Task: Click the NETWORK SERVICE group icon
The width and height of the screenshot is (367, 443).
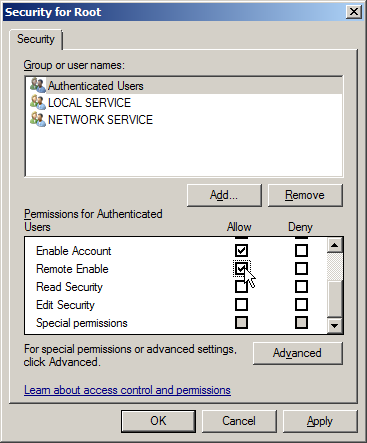Action: pyautogui.click(x=38, y=119)
